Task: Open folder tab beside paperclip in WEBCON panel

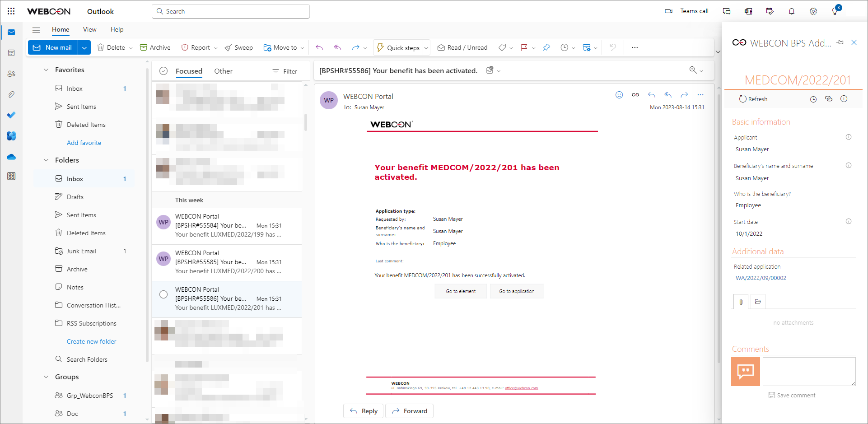Action: (758, 302)
